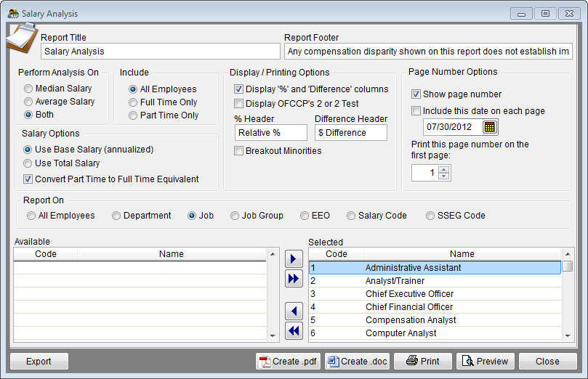Remove all items with double left arrow
The height and width of the screenshot is (379, 588).
(x=294, y=331)
